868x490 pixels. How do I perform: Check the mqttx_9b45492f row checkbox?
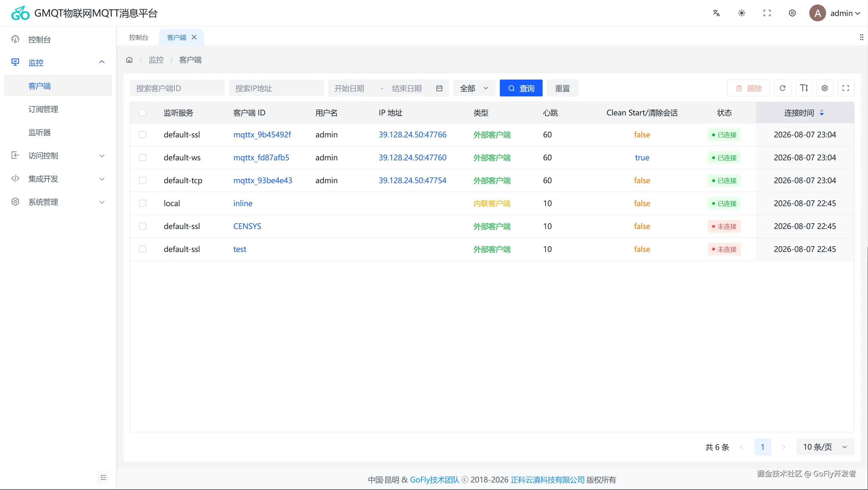[143, 134]
